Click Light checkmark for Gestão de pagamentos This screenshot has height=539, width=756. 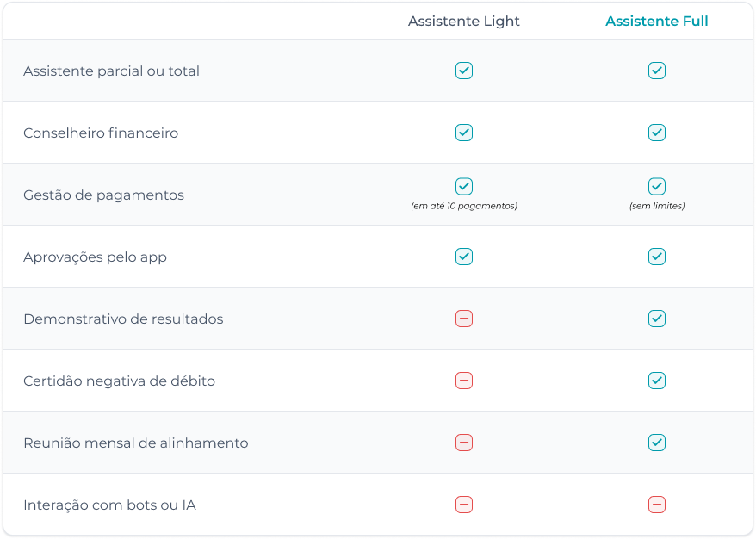click(464, 186)
